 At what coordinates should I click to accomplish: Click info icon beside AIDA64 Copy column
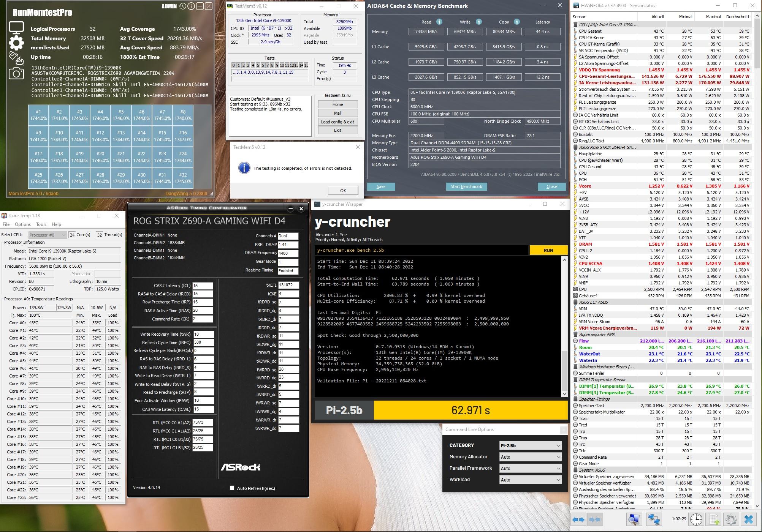coord(517,22)
